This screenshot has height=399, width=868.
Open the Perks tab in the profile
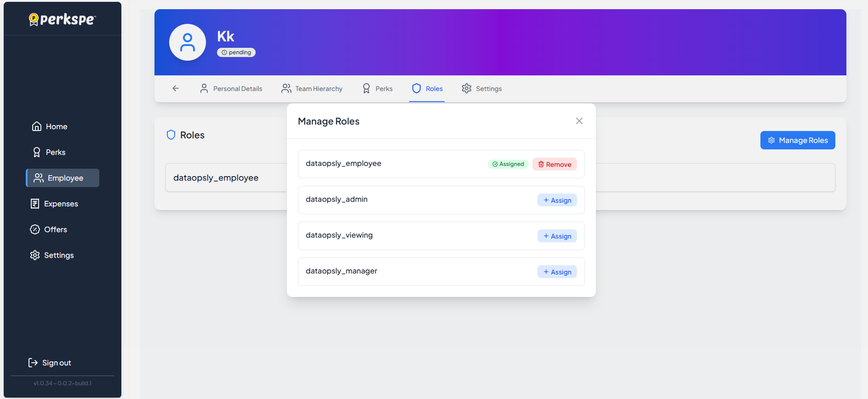coord(377,89)
